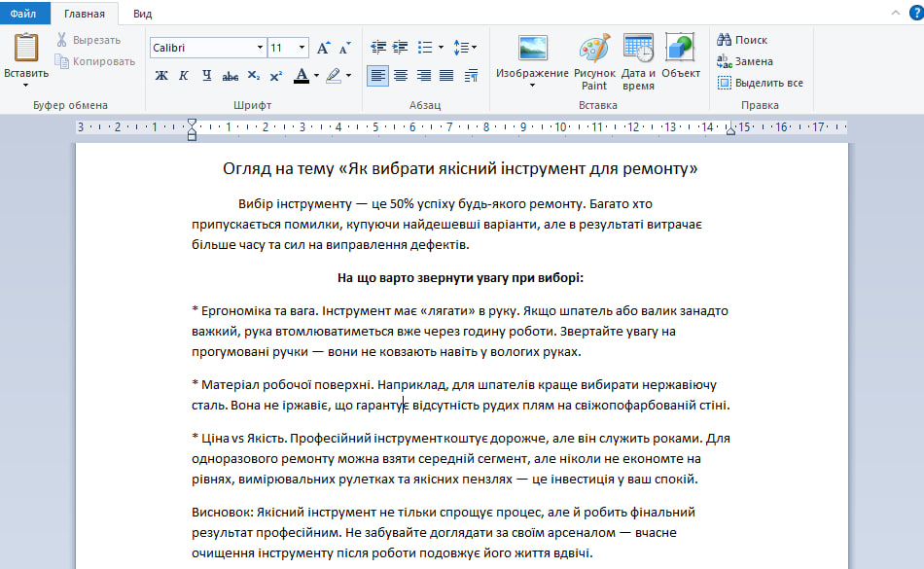Decrease paragraph indent
Image resolution: width=924 pixels, height=569 pixels.
378,47
